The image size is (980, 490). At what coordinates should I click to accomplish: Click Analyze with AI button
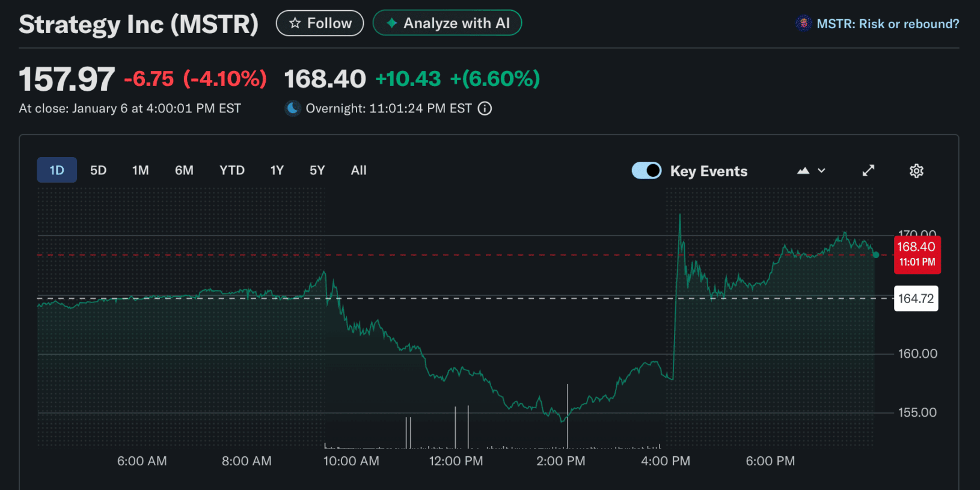pyautogui.click(x=447, y=23)
